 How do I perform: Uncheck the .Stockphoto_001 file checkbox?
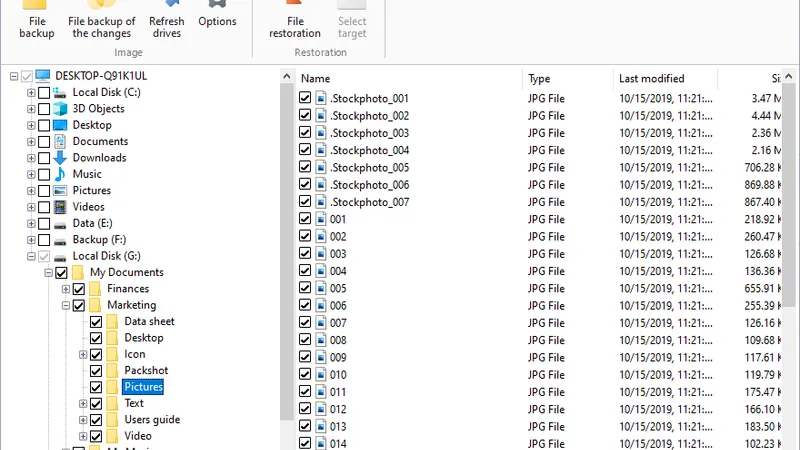coord(306,99)
